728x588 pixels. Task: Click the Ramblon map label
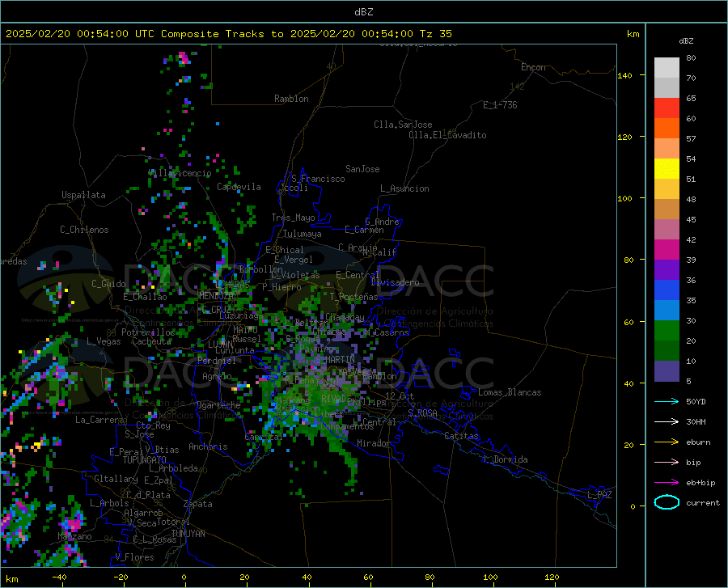(291, 99)
